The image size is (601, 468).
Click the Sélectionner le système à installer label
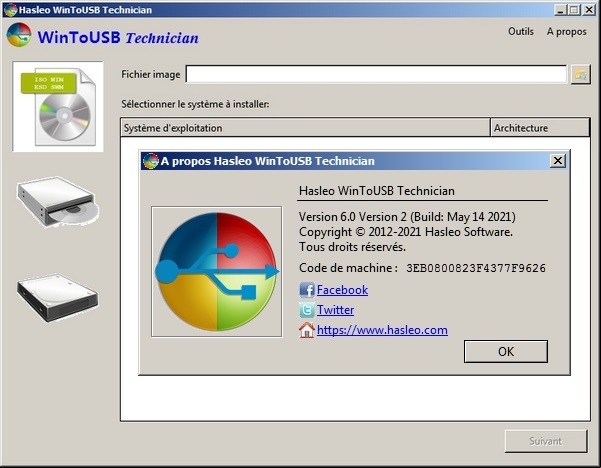click(x=195, y=104)
